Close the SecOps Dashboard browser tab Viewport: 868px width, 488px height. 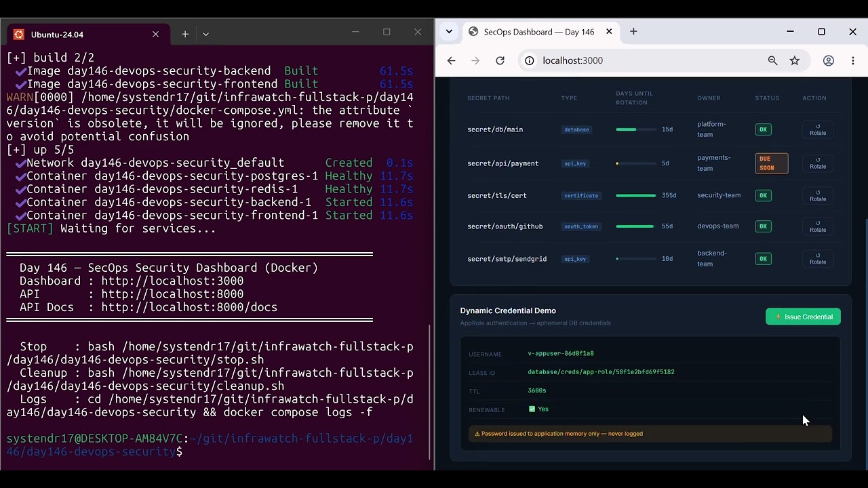[608, 31]
